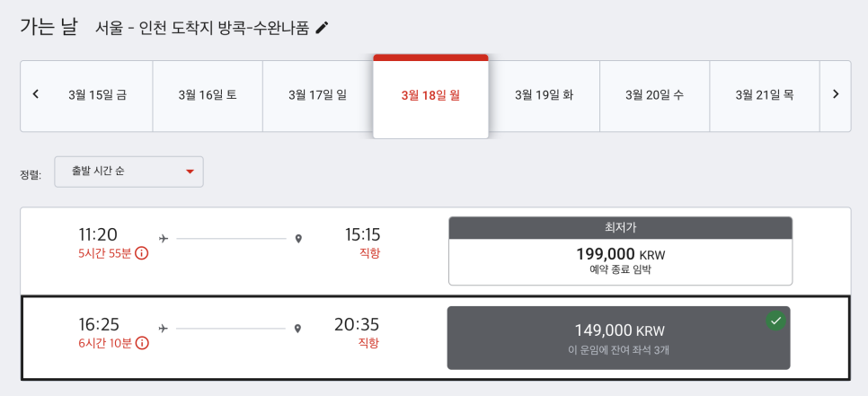Select the 149,000 KRW fare button
Image resolution: width=868 pixels, height=396 pixels.
pyautogui.click(x=619, y=338)
